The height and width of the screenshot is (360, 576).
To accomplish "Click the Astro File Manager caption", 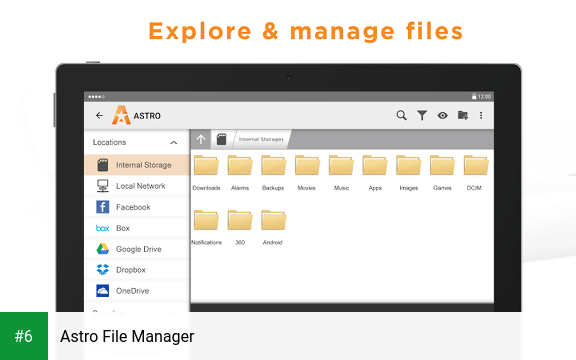I will [x=127, y=336].
